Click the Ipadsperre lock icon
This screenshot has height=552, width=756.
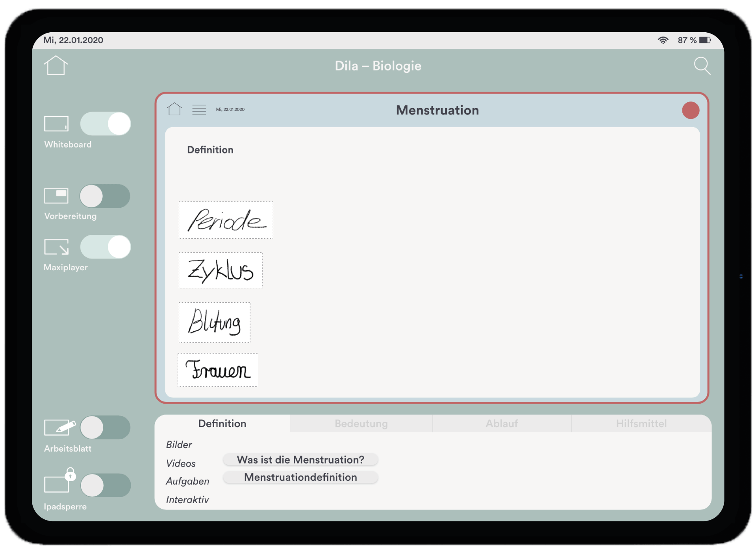[x=59, y=482]
